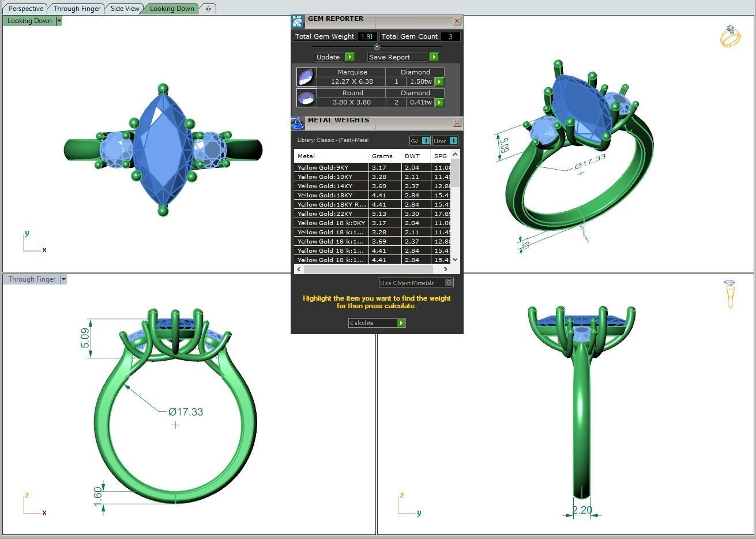Viewport: 756px width, 539px height.
Task: Click the Through Finger viewport label
Action: pos(32,279)
